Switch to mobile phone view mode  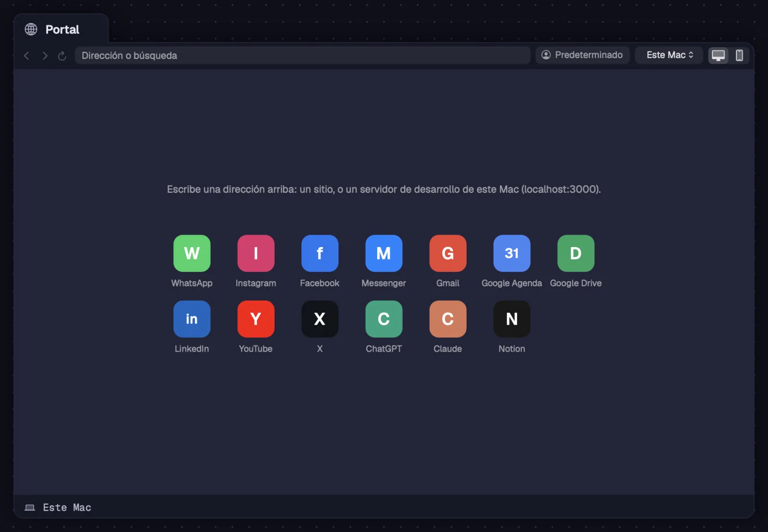pos(739,55)
